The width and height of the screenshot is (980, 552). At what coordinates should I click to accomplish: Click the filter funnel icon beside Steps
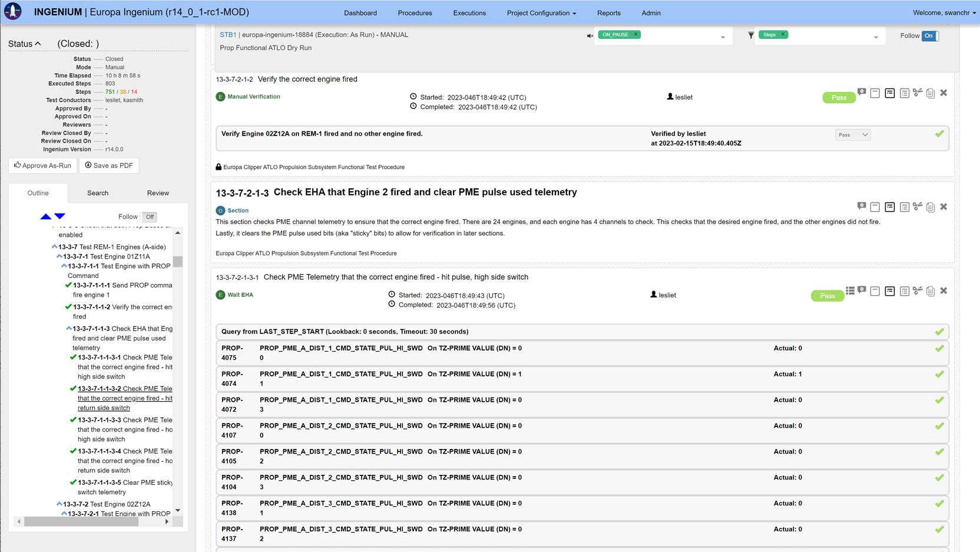point(751,35)
